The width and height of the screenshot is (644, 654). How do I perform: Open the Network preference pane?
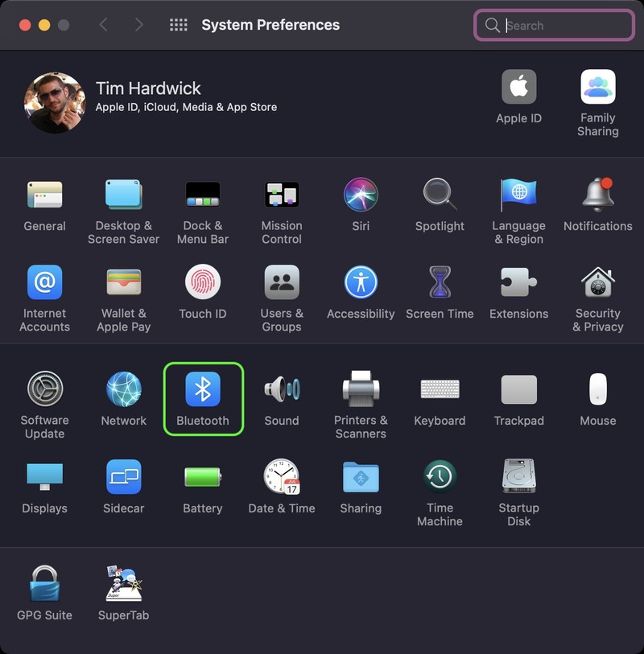click(x=124, y=390)
